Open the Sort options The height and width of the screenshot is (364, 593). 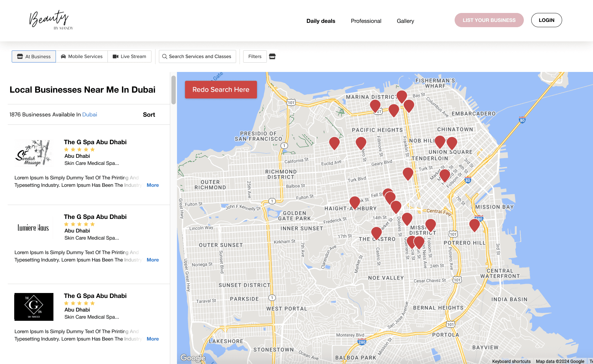point(149,115)
